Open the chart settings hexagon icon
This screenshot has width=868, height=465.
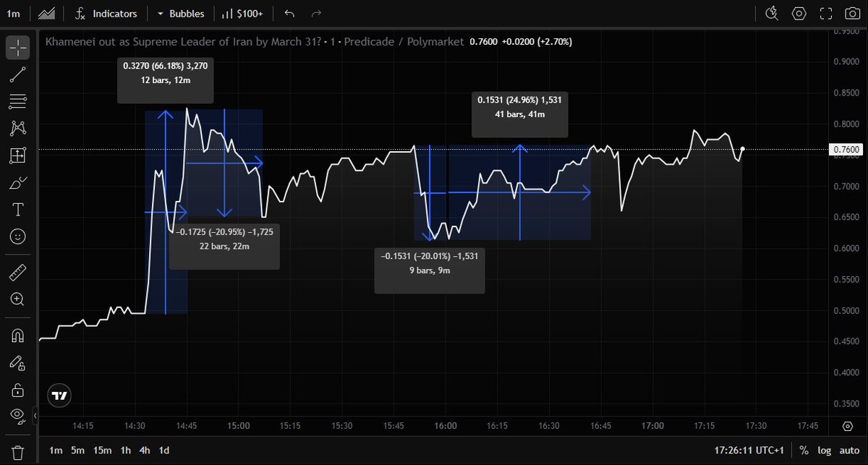point(799,13)
